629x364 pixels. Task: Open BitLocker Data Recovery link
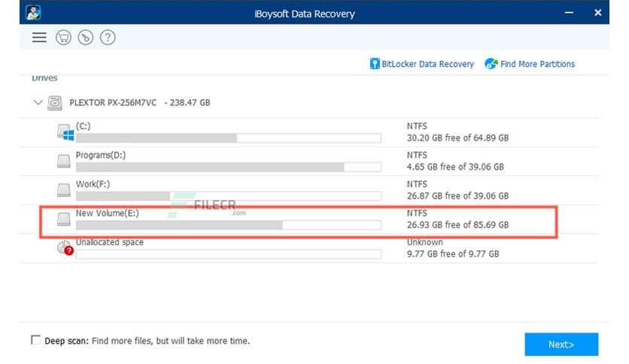[x=427, y=64]
